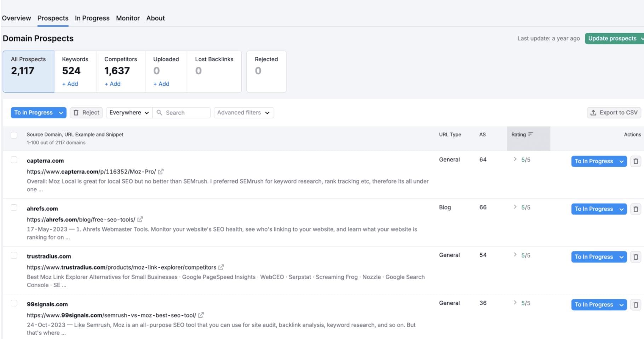Add keywords via + Add link
This screenshot has height=339, width=644.
pos(70,84)
